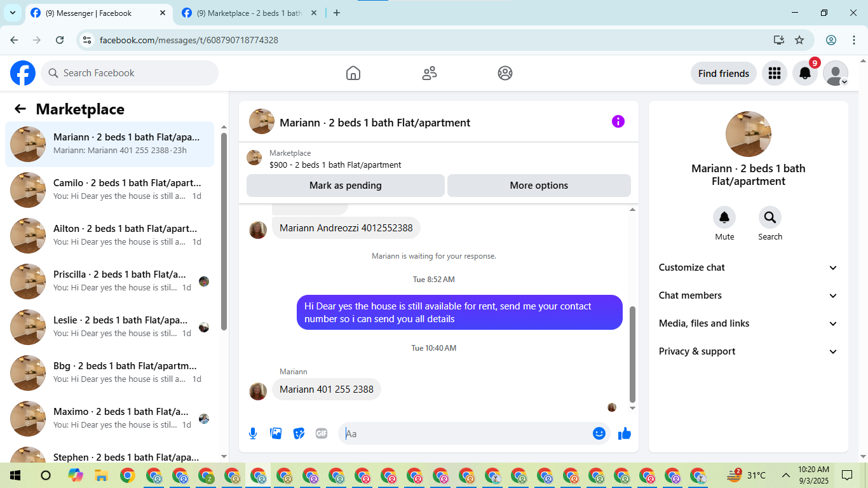The image size is (868, 488).
Task: Open Priscilla conversation in list
Action: pyautogui.click(x=110, y=281)
